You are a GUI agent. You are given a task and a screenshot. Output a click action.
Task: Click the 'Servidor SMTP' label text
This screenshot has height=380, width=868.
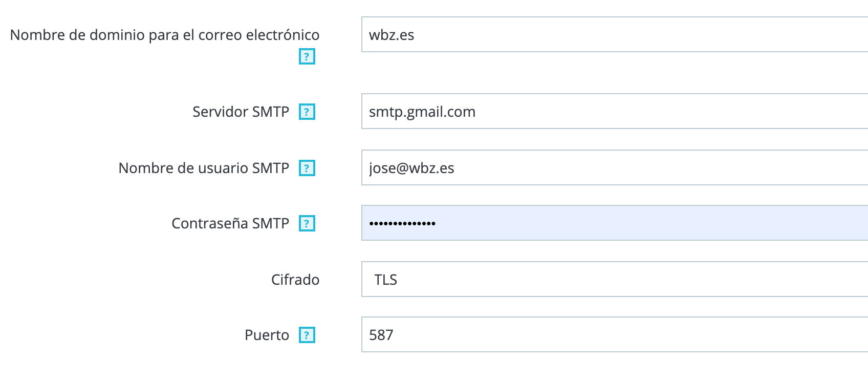click(x=241, y=112)
